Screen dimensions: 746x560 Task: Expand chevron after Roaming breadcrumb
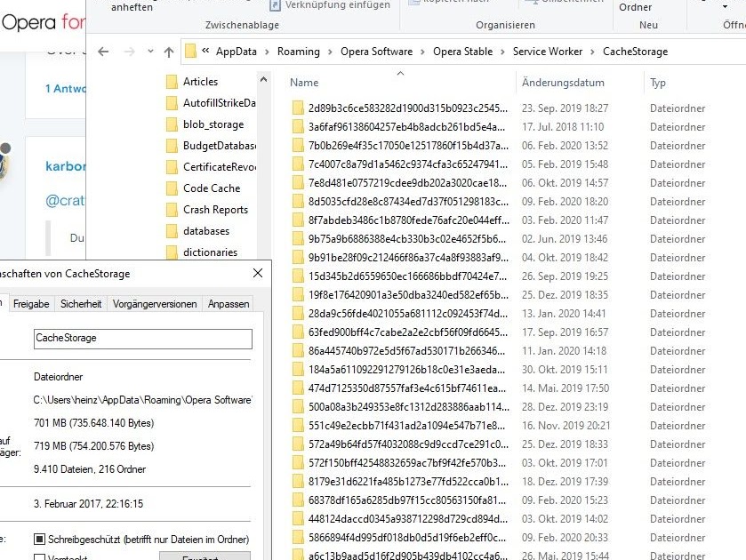coord(330,52)
